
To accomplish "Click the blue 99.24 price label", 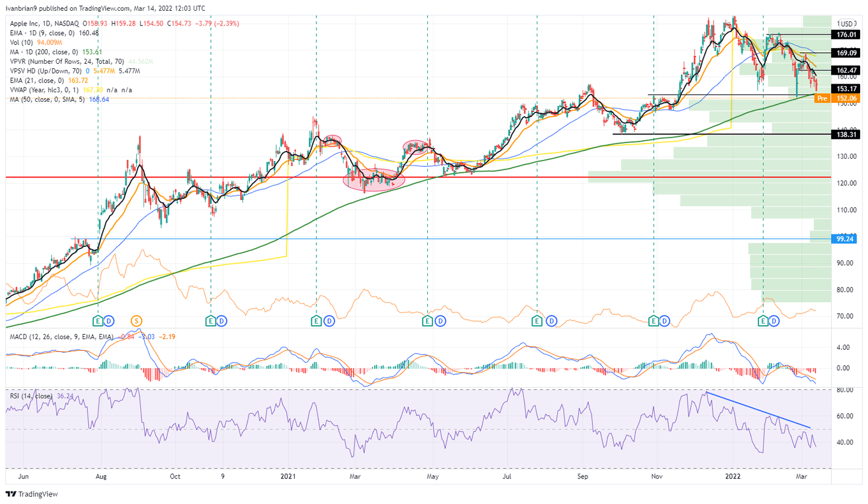I will (x=845, y=239).
